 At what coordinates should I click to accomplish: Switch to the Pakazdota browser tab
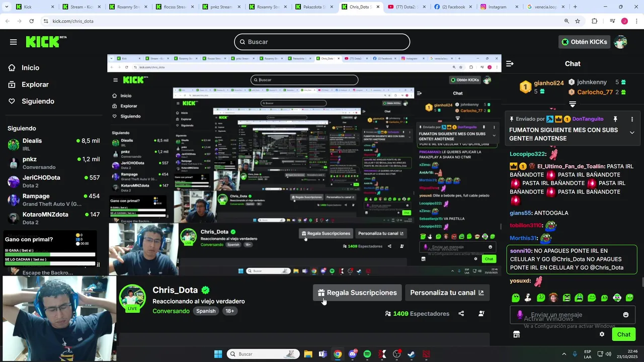pyautogui.click(x=314, y=7)
